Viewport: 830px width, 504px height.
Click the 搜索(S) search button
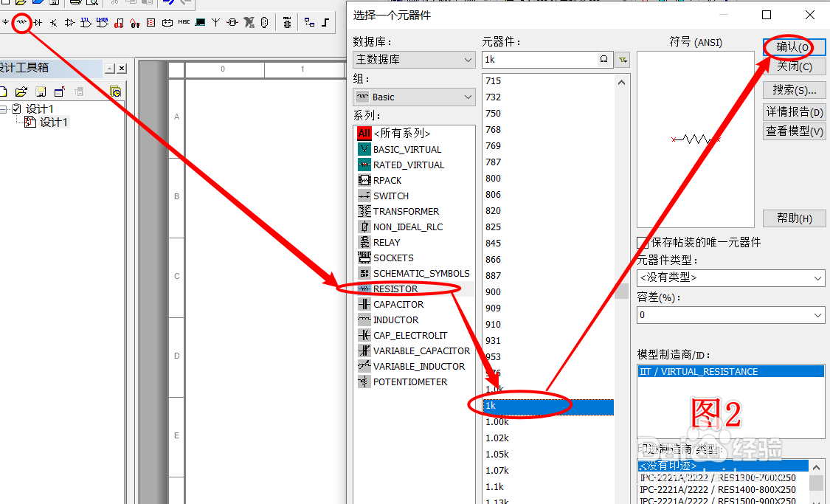794,89
